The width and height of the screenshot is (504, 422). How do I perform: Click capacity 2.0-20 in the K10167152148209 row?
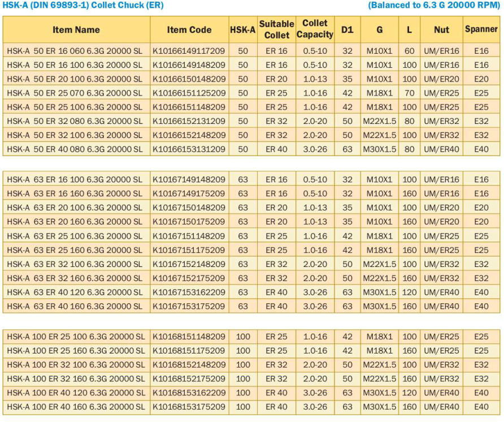315,264
